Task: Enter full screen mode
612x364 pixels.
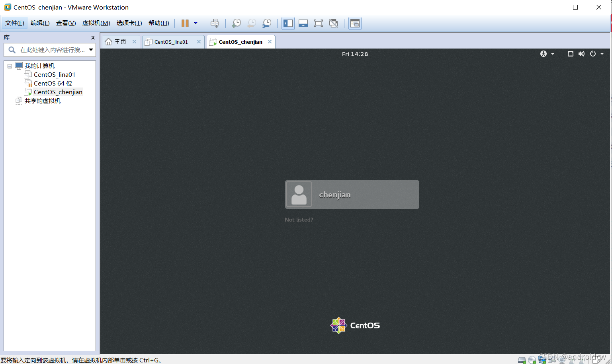Action: coord(318,23)
